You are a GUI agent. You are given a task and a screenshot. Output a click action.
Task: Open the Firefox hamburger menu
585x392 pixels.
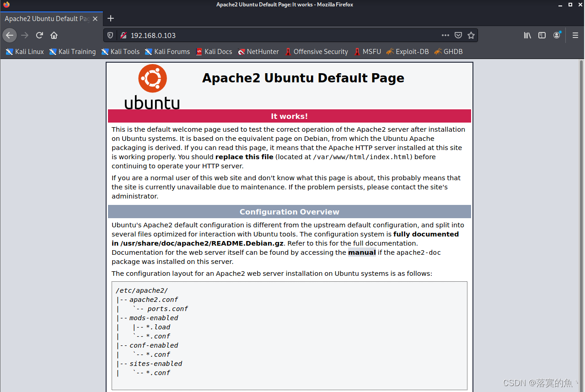[575, 35]
